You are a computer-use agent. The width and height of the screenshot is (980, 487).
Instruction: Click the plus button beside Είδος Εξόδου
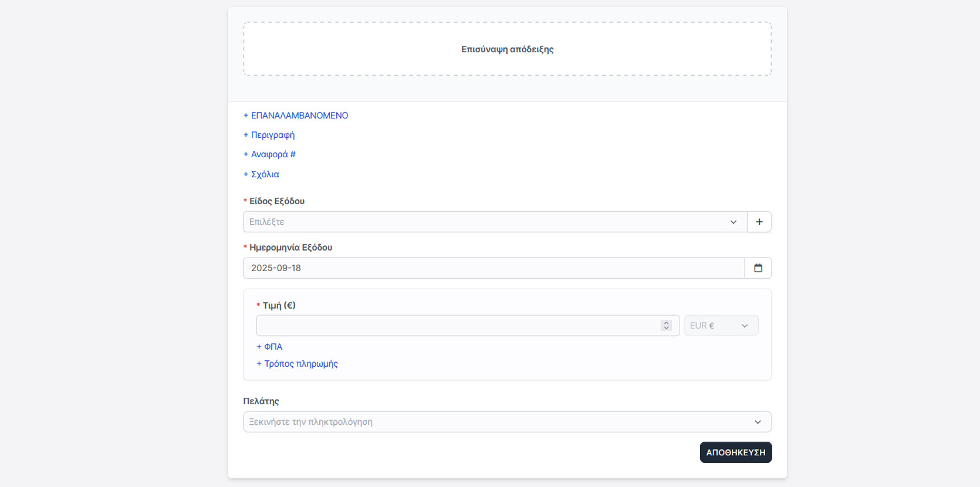coord(759,222)
